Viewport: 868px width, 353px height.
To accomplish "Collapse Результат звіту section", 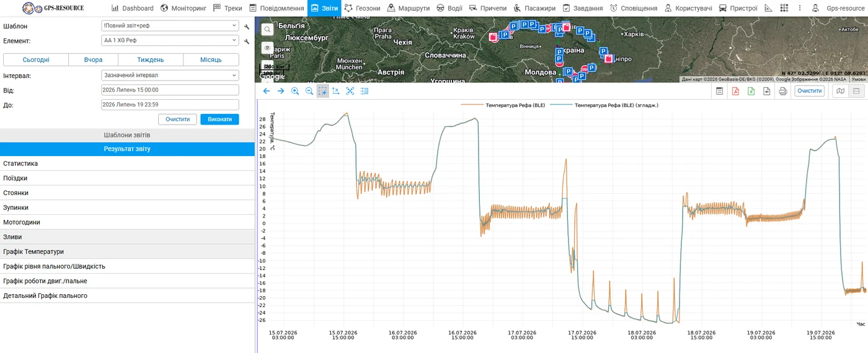I will 127,149.
